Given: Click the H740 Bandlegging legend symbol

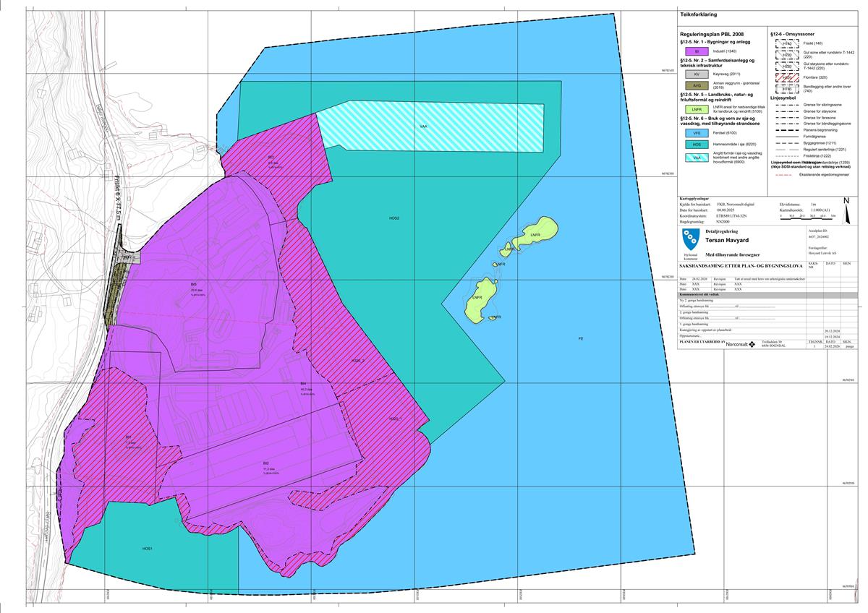Looking at the screenshot, I should click(787, 89).
